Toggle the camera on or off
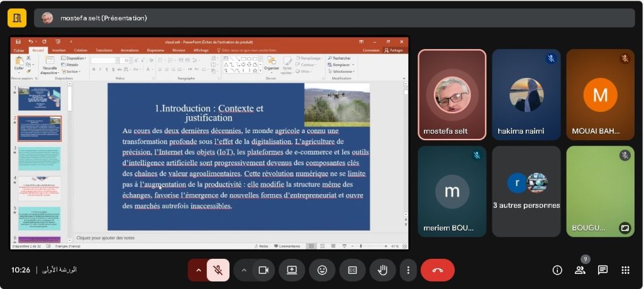644x289 pixels. (264, 270)
